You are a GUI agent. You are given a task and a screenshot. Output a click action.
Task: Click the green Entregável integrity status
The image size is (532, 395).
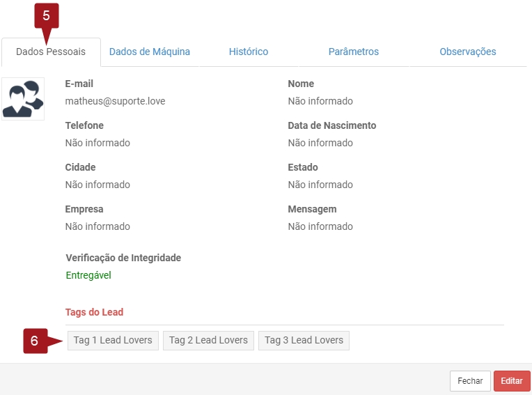pos(88,275)
